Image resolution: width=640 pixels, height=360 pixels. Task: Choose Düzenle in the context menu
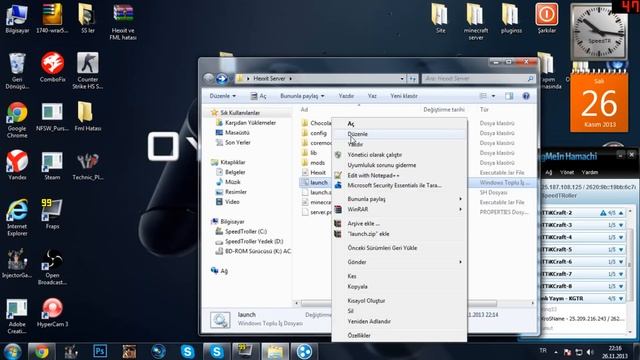[399, 134]
